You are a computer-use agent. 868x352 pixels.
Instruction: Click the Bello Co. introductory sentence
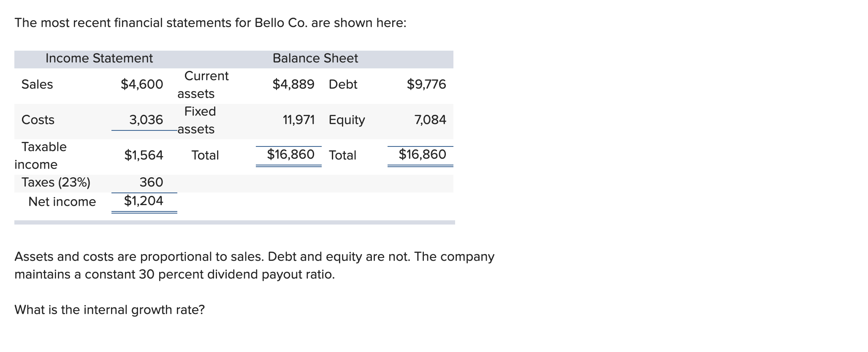(x=210, y=23)
